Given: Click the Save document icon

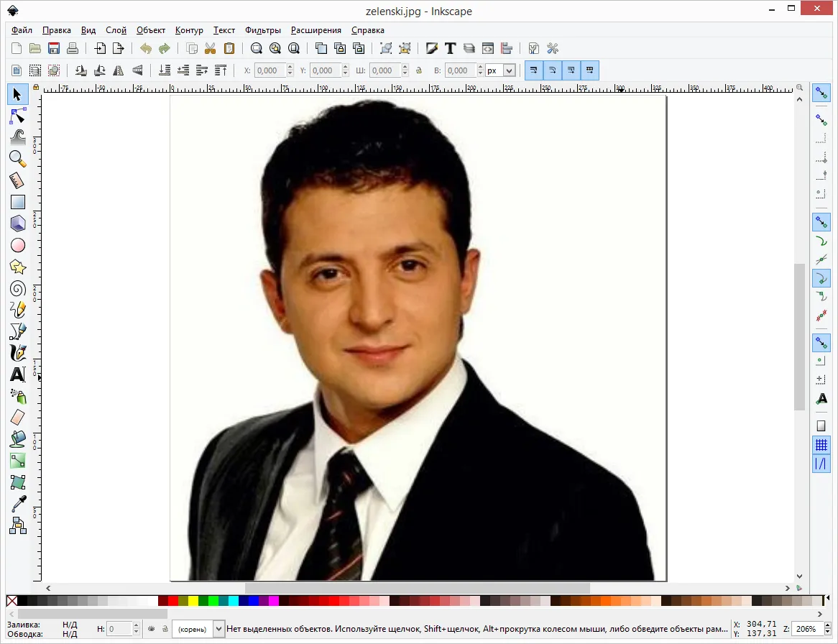Looking at the screenshot, I should pyautogui.click(x=53, y=49).
